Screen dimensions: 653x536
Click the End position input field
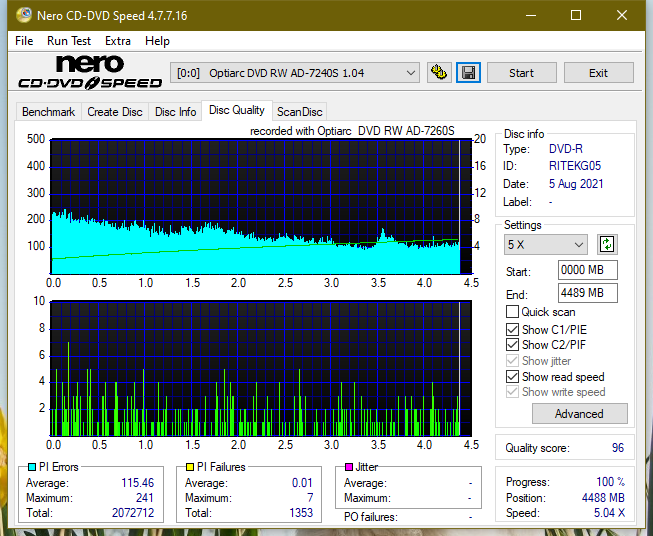tap(587, 293)
